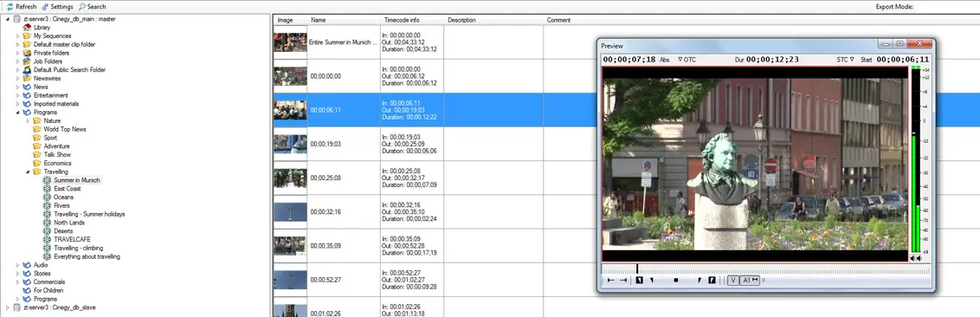The height and width of the screenshot is (317, 980).
Task: Click the Default Public Search Folder icon
Action: (27, 70)
